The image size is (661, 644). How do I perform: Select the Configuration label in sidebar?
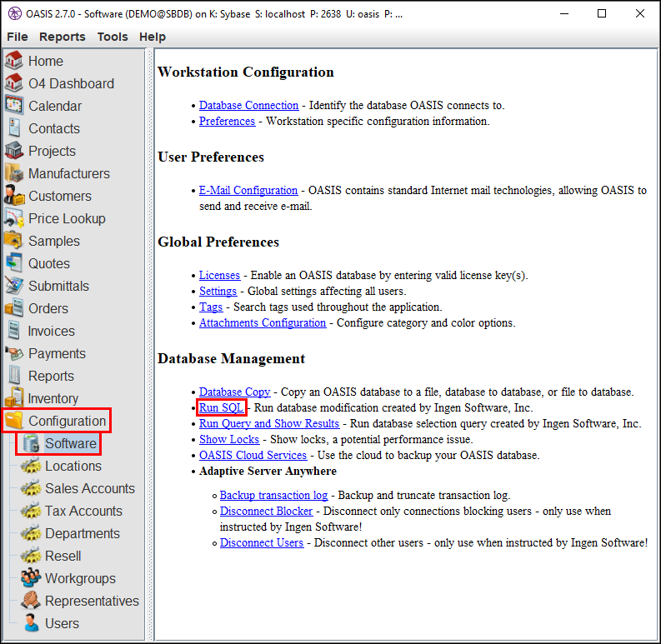tap(67, 421)
